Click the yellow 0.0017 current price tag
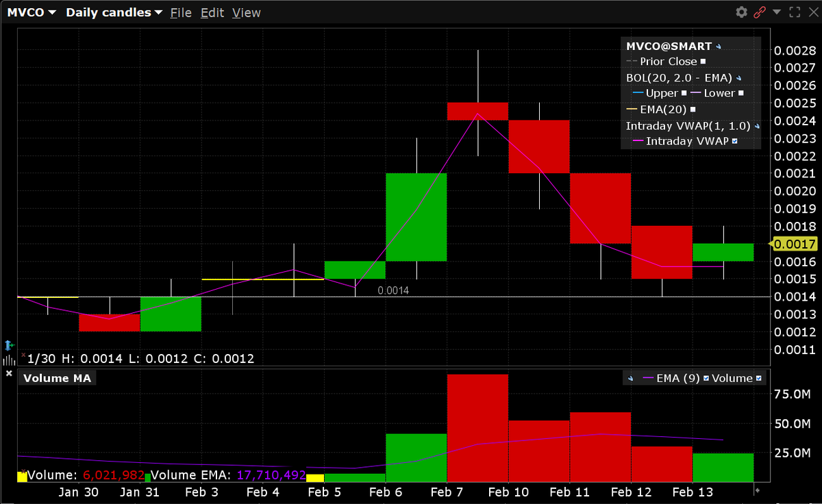822x504 pixels. point(794,244)
